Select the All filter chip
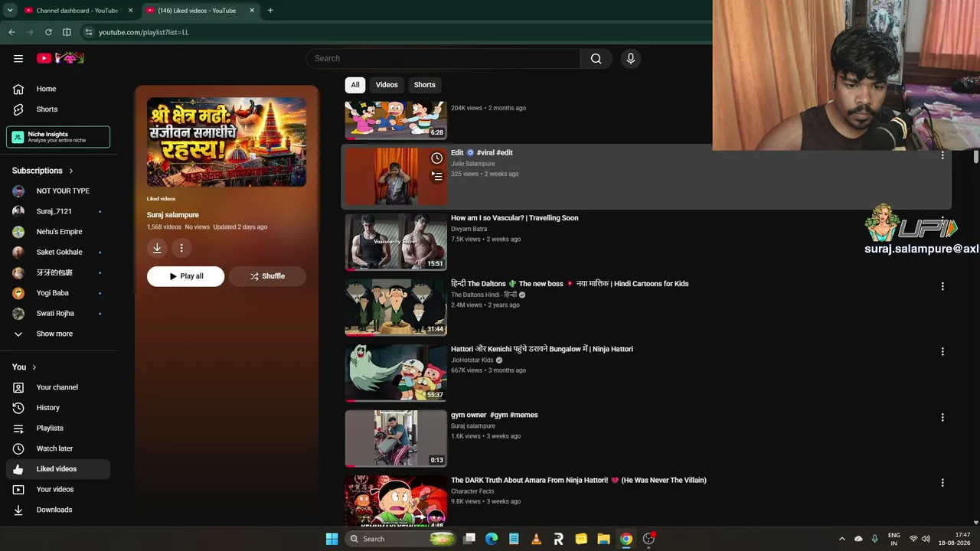 [355, 85]
